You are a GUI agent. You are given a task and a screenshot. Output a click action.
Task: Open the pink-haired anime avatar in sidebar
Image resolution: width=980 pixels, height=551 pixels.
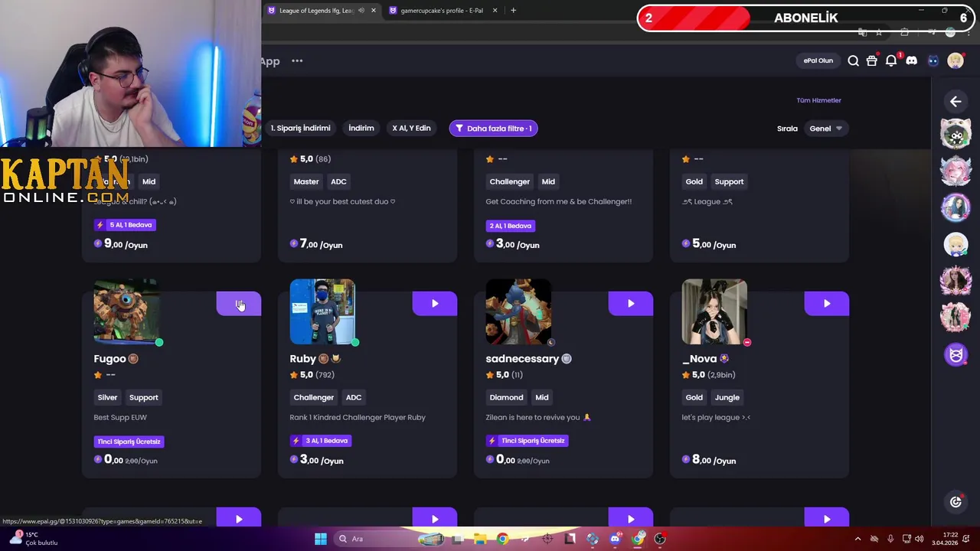955,171
